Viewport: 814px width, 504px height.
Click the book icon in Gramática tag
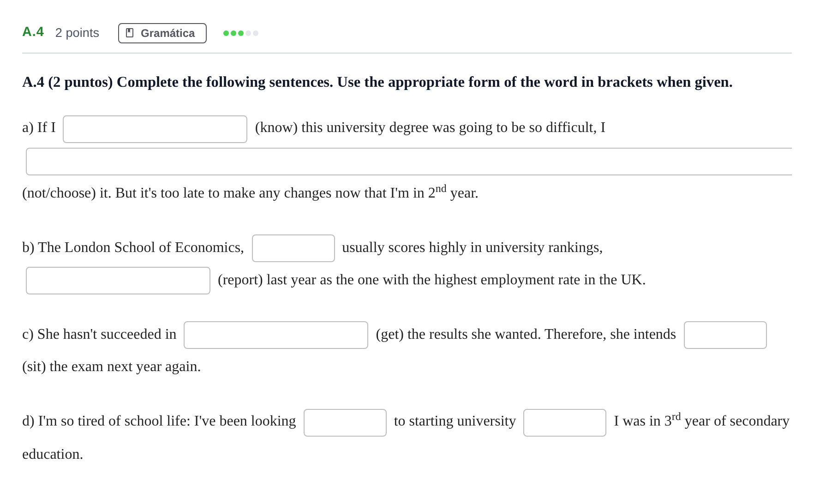[x=130, y=33]
